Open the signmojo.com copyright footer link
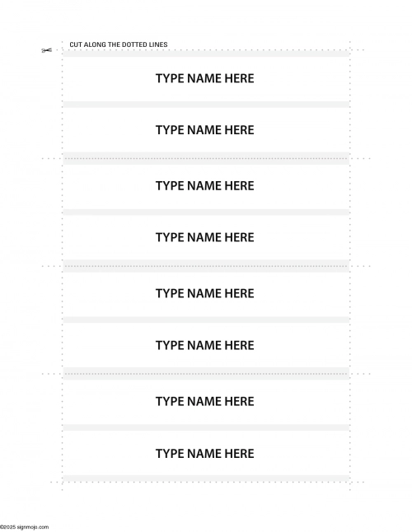This screenshot has height=532, width=412. [25, 527]
